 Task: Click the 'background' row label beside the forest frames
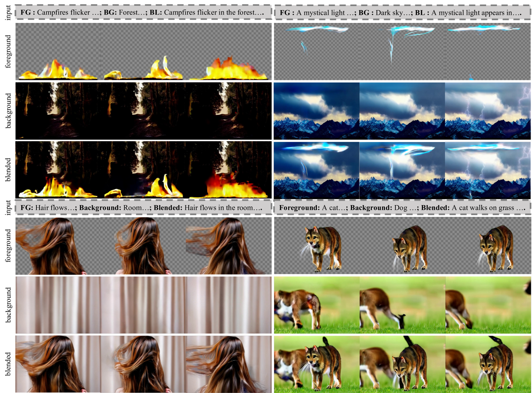8,111
